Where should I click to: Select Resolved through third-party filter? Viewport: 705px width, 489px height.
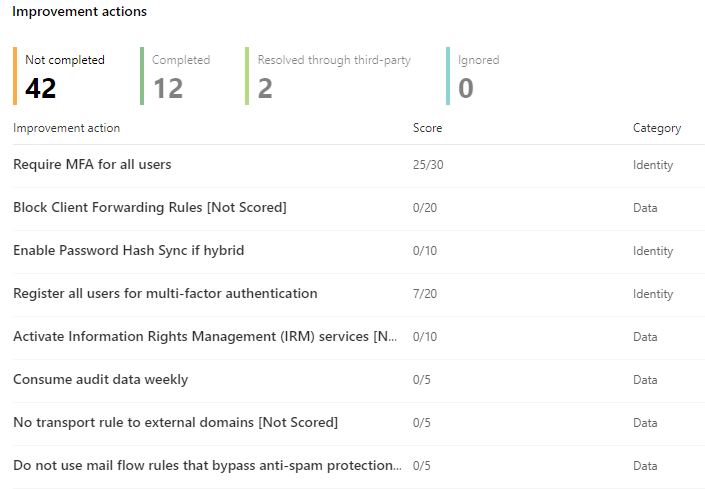click(x=333, y=76)
